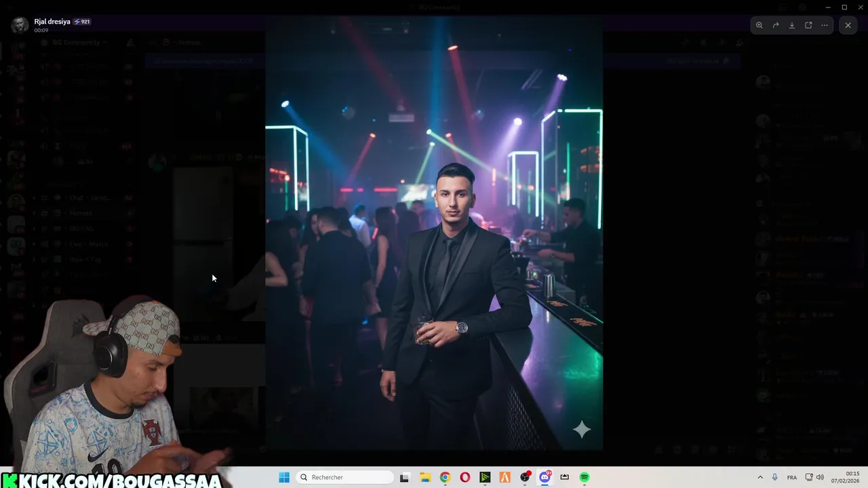Open OBS Studio from the taskbar
This screenshot has height=488, width=868.
coord(525,477)
